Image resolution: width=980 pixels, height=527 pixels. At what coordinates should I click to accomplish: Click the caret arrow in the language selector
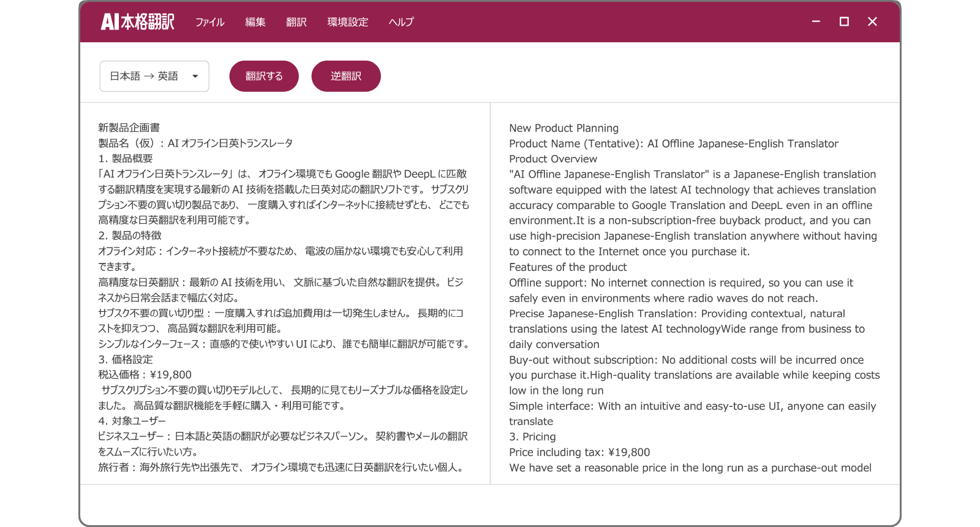tap(195, 77)
